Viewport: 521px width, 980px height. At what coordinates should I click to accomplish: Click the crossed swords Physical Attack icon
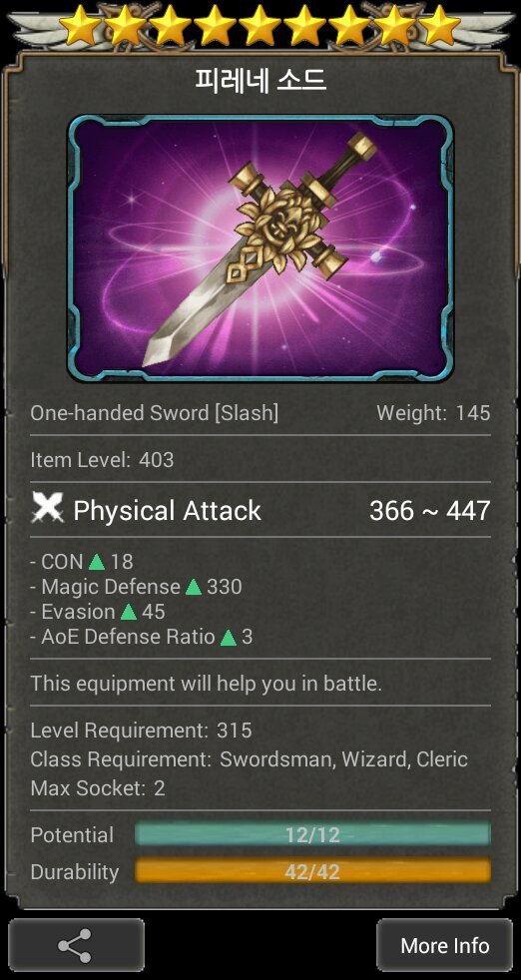tap(47, 510)
